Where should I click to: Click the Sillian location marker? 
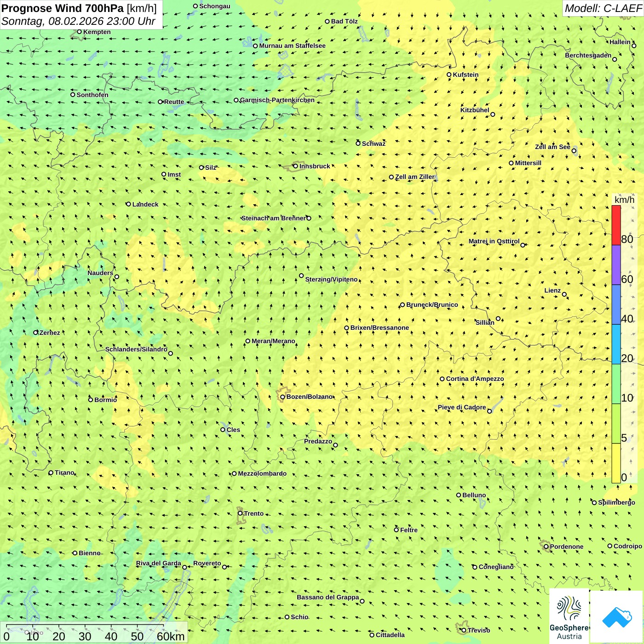click(x=498, y=318)
